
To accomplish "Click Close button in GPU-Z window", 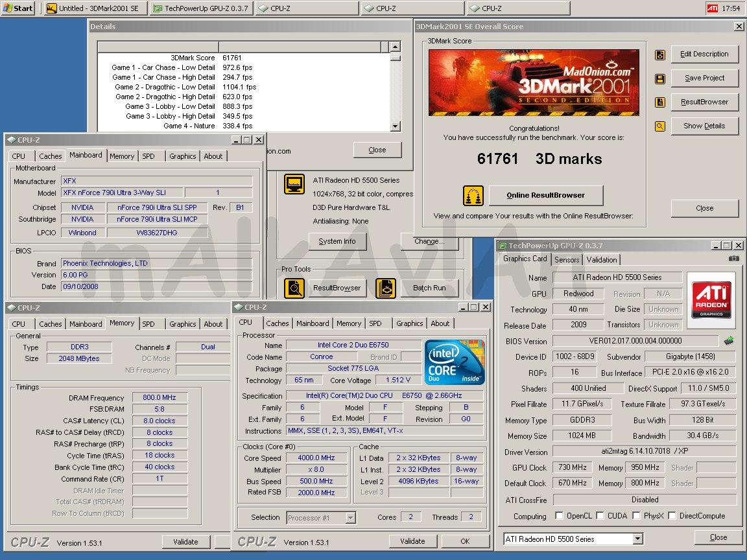I will coord(718,537).
